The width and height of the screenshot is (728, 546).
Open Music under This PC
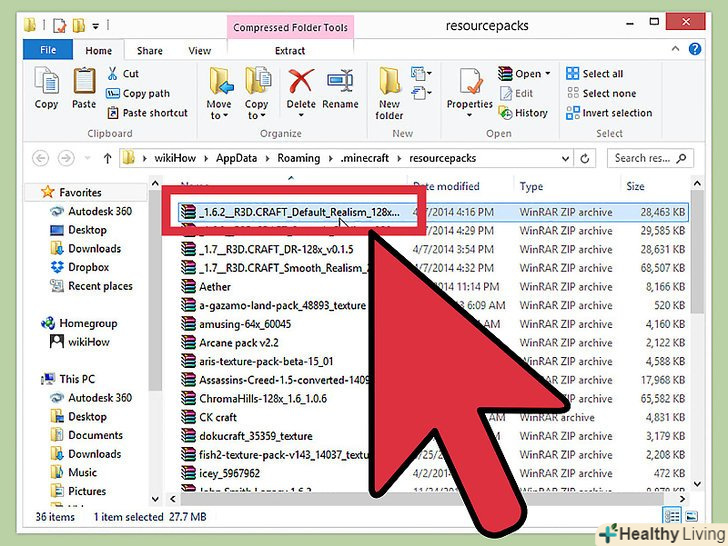pyautogui.click(x=73, y=472)
